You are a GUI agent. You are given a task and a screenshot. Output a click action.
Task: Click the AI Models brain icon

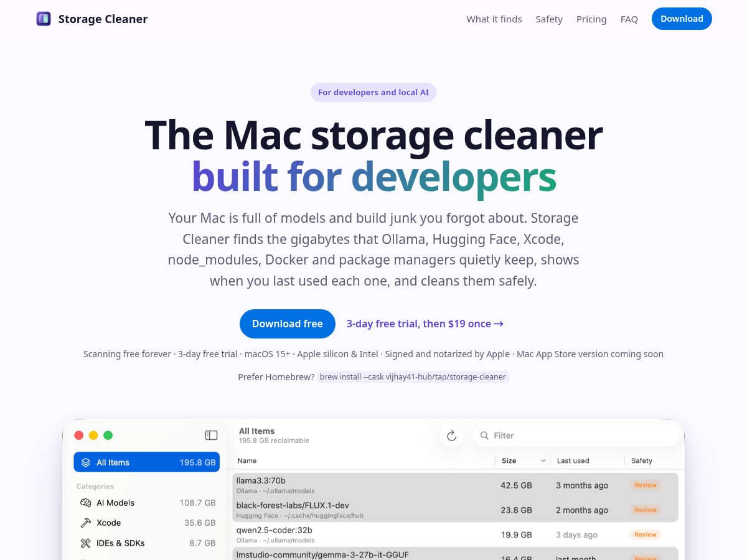tap(86, 503)
